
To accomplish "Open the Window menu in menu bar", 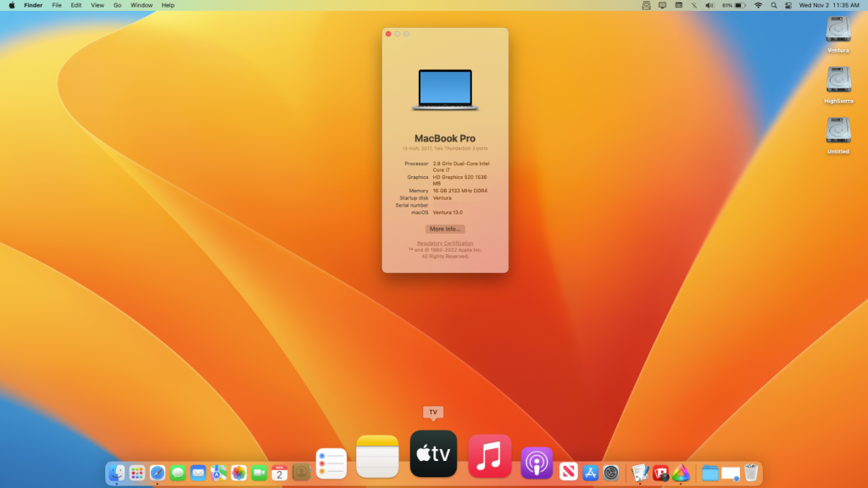I will [142, 5].
